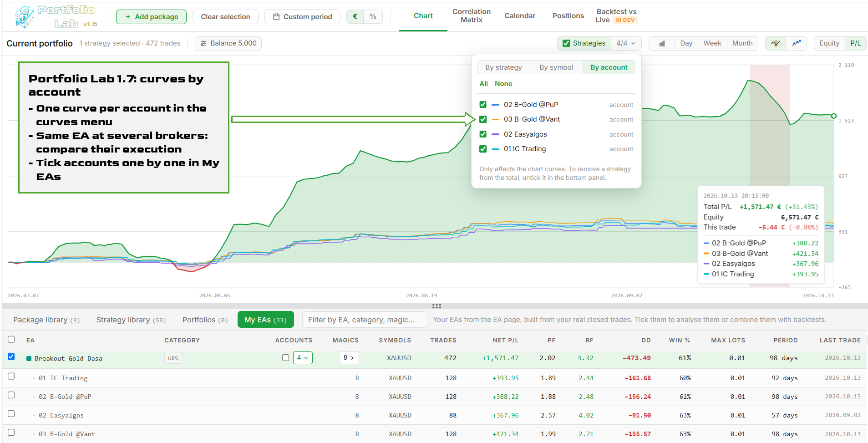Open the Package library tab
868x443 pixels.
(46, 320)
